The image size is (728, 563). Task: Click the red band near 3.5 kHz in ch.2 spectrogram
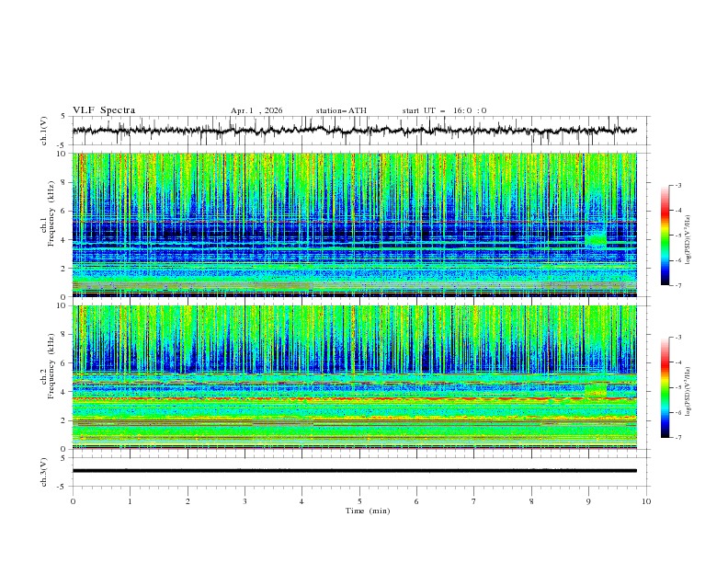coord(354,398)
